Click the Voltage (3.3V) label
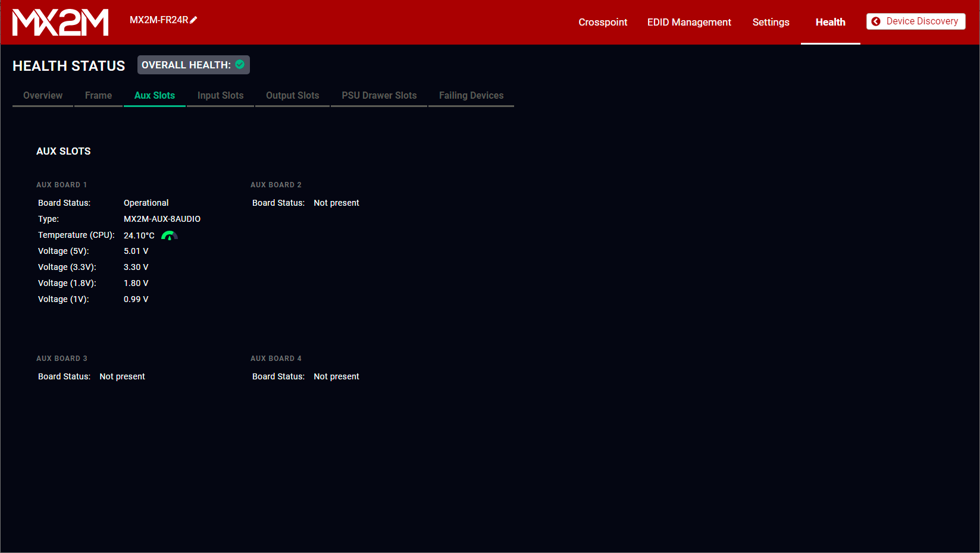This screenshot has height=553, width=980. click(67, 267)
